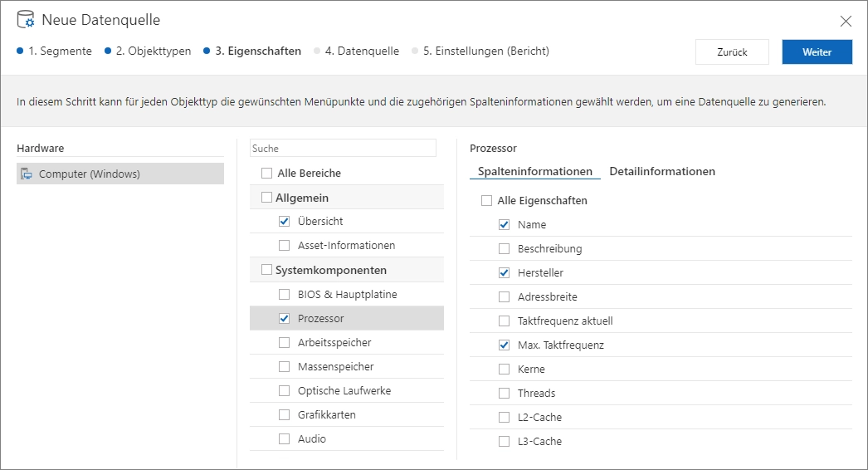The image size is (868, 470).
Task: Tick the Adressbreite checkbox
Action: point(504,297)
